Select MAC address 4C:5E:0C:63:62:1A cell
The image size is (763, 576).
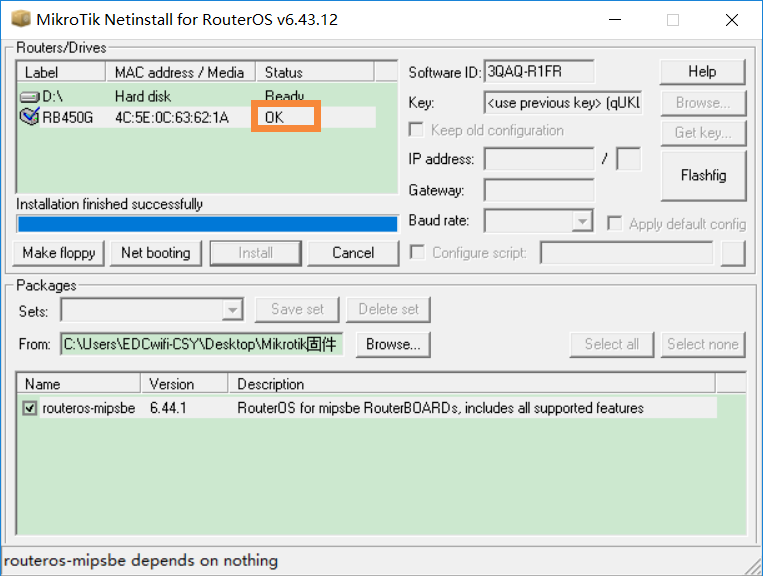pyautogui.click(x=172, y=117)
